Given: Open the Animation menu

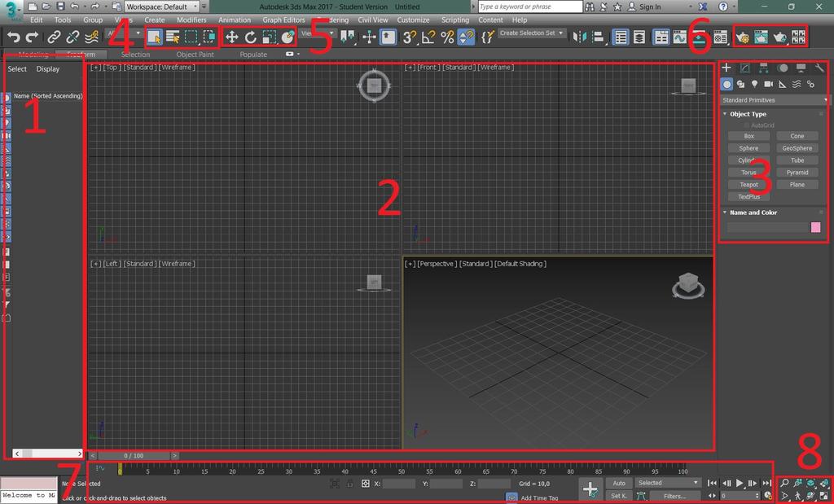Looking at the screenshot, I should point(235,20).
